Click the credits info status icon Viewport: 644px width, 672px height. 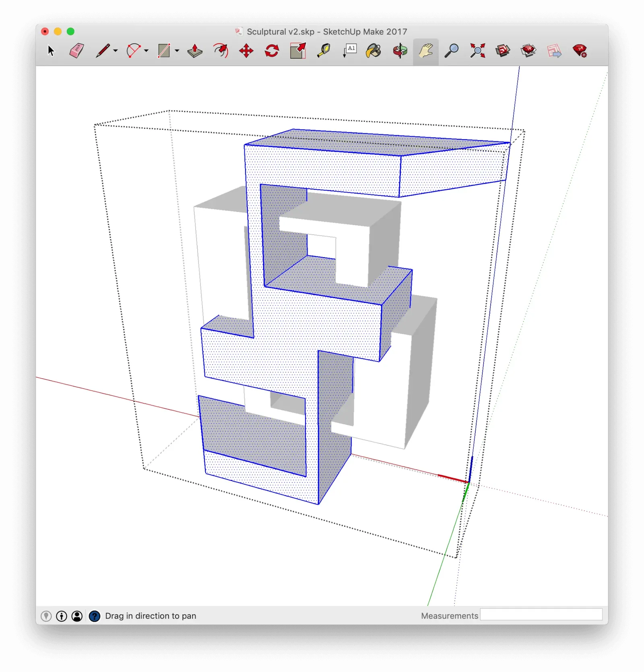pyautogui.click(x=62, y=616)
